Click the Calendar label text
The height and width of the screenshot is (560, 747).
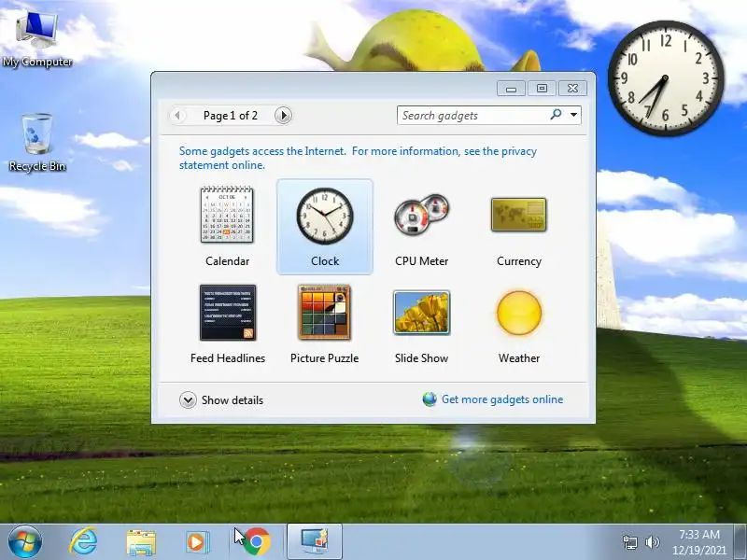pos(227,261)
